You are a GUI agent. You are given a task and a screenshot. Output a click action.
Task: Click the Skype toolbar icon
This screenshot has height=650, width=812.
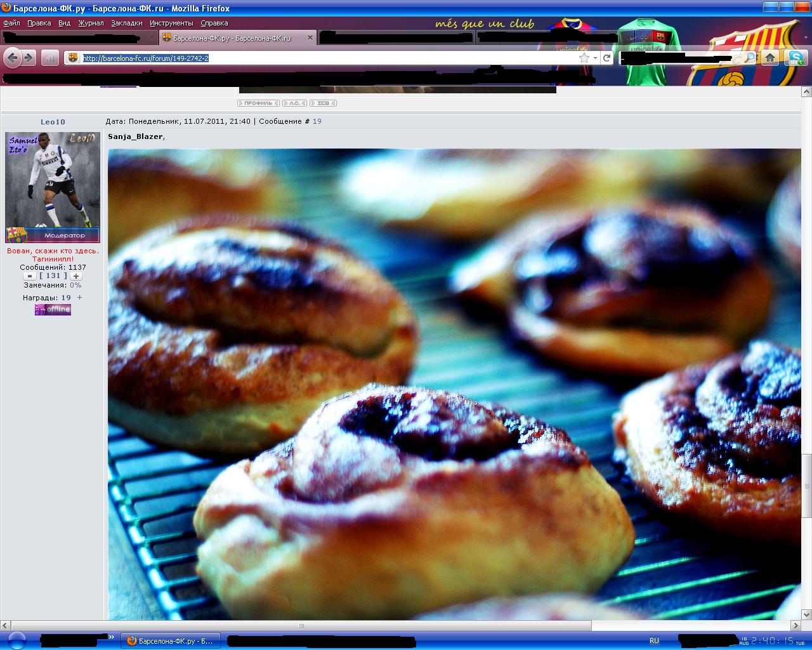pyautogui.click(x=794, y=58)
